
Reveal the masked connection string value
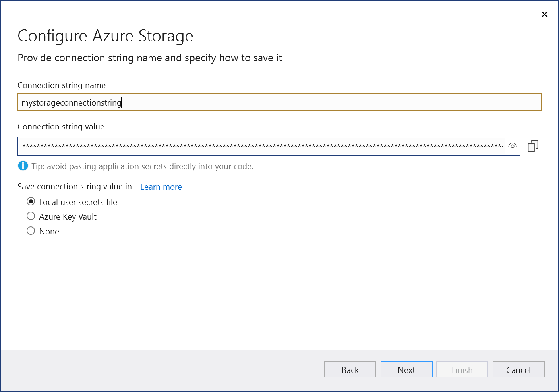[512, 146]
